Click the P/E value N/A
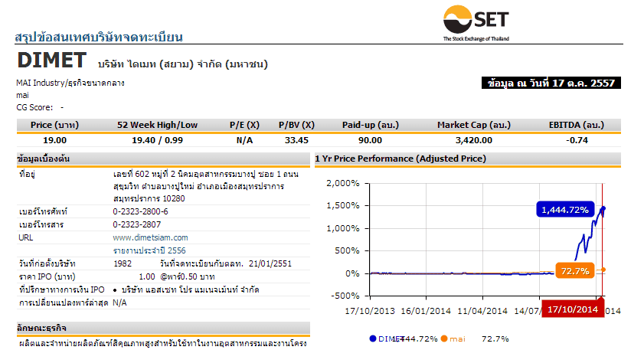 coord(244,140)
